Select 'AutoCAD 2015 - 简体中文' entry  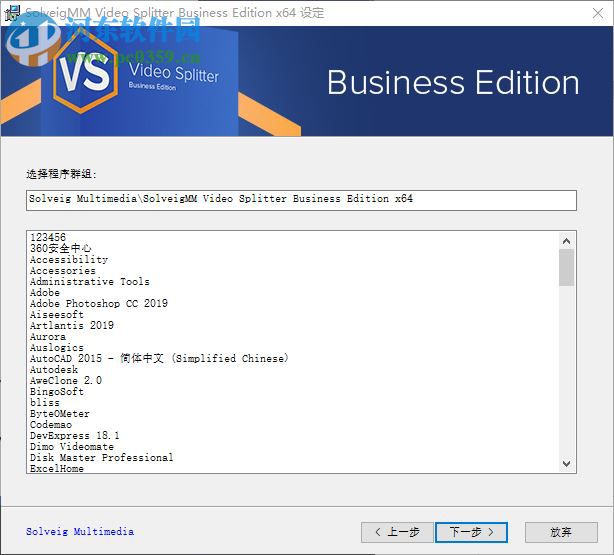point(159,358)
